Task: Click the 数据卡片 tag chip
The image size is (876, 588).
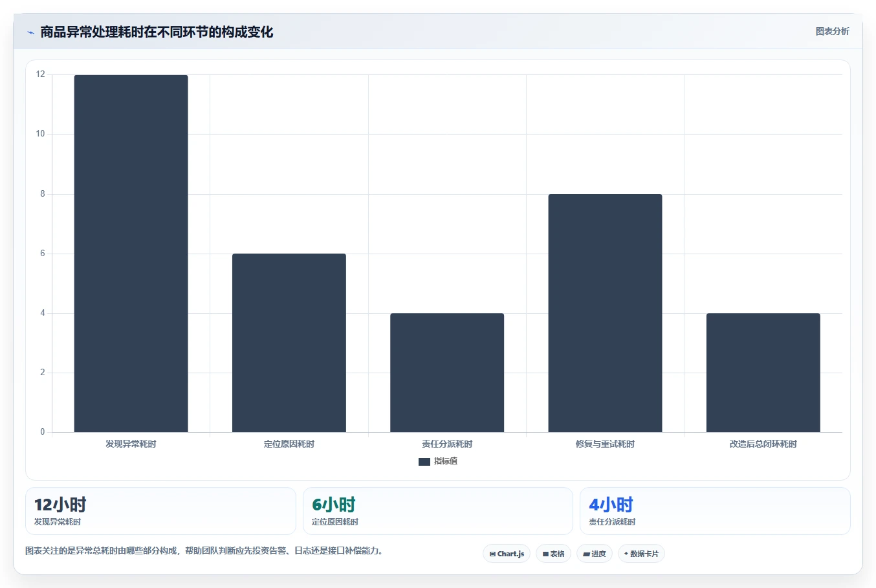Action: [x=641, y=554]
